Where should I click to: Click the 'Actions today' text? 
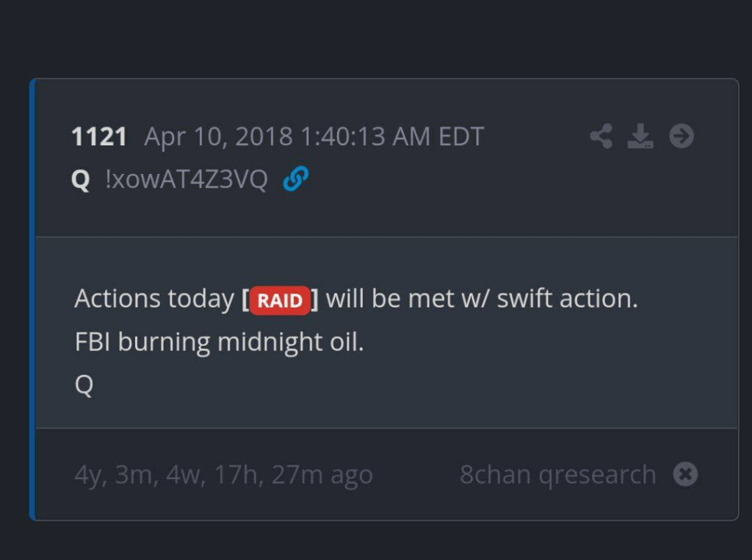154,299
